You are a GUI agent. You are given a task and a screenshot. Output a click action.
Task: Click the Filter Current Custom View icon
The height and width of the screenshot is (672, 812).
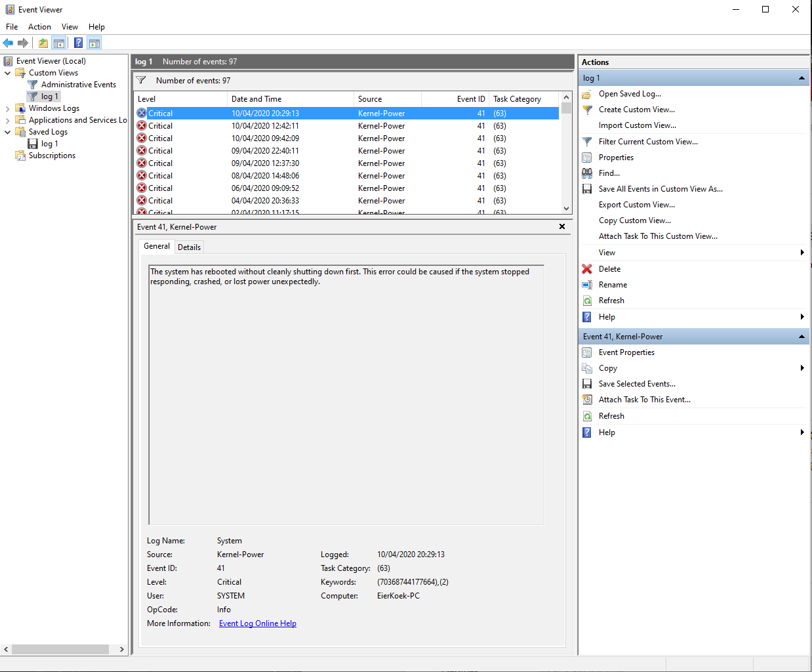587,142
